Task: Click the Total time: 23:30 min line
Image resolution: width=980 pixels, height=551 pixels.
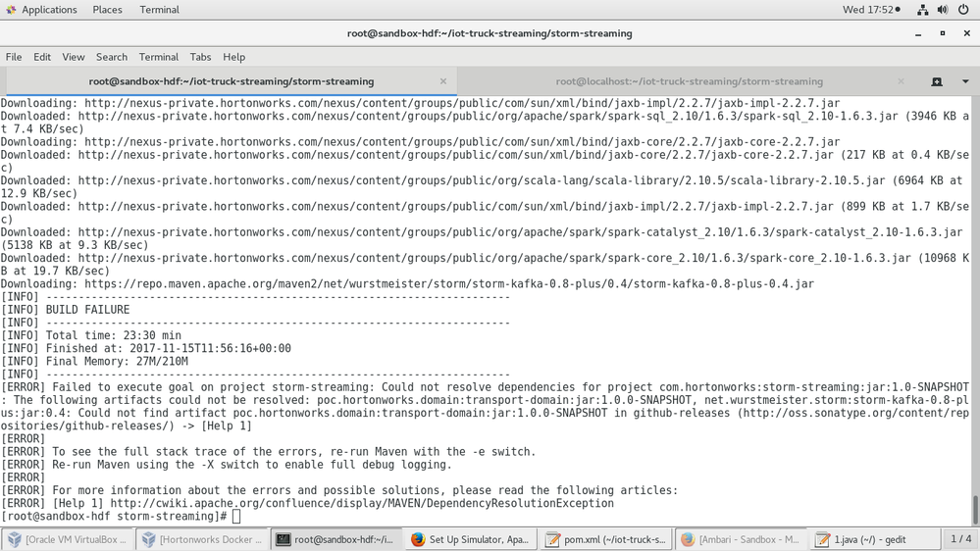Action: [91, 335]
